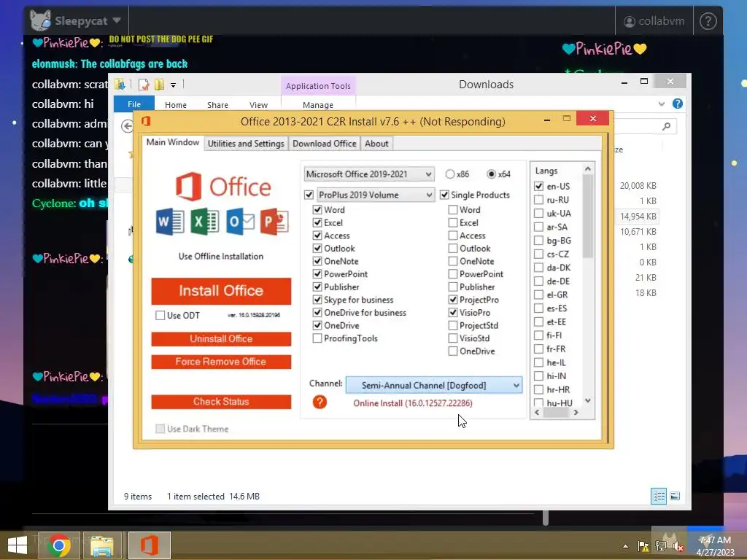Select the x86 radio button
The height and width of the screenshot is (560, 747).
click(x=449, y=174)
